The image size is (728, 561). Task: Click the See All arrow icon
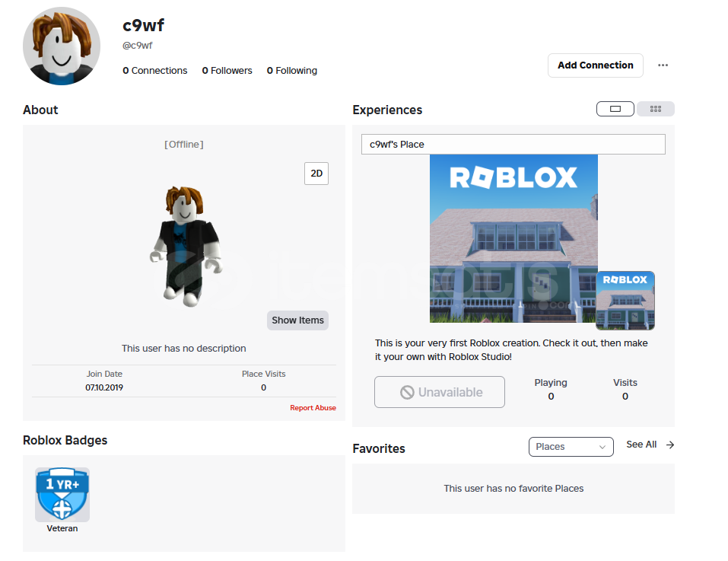tap(670, 445)
